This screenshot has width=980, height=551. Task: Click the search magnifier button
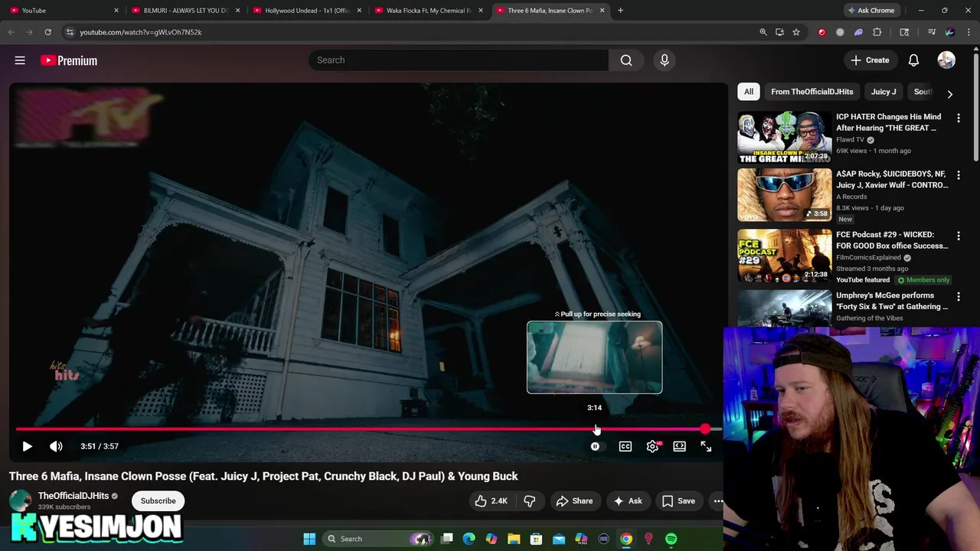pos(626,60)
